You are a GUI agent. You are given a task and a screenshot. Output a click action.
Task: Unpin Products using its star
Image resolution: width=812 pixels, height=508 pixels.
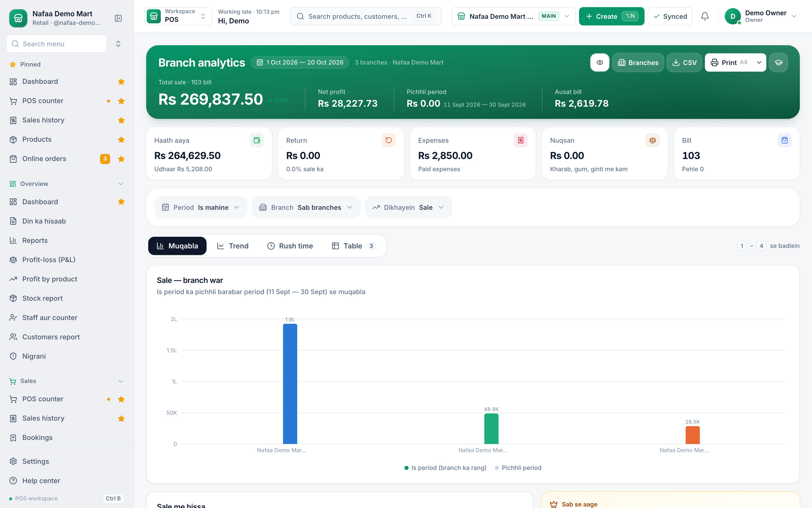click(x=121, y=139)
